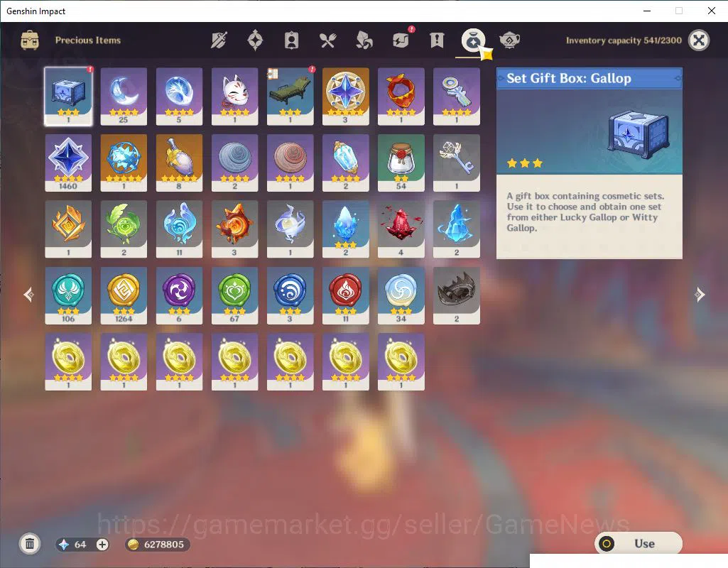Select the red scarf item

[401, 97]
